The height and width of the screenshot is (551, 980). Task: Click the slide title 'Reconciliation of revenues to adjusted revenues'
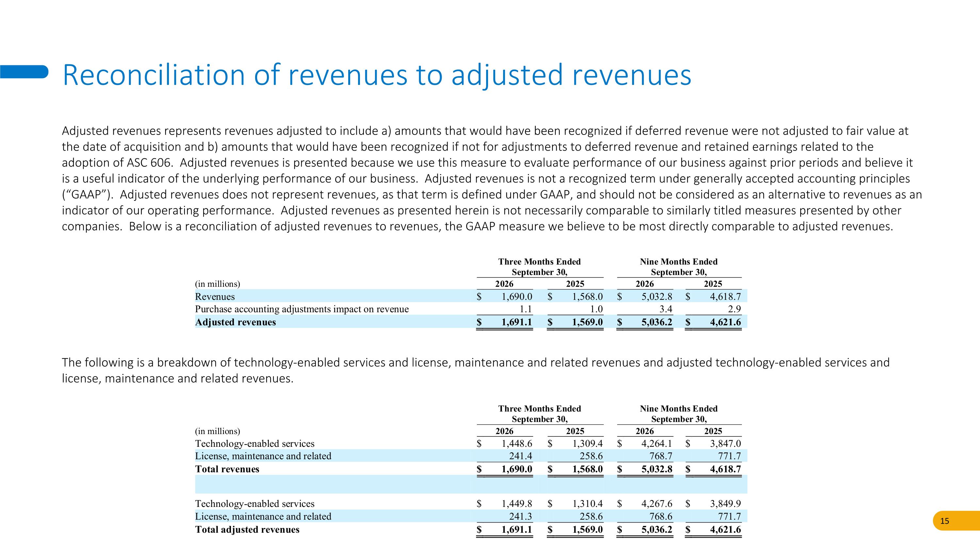(377, 75)
